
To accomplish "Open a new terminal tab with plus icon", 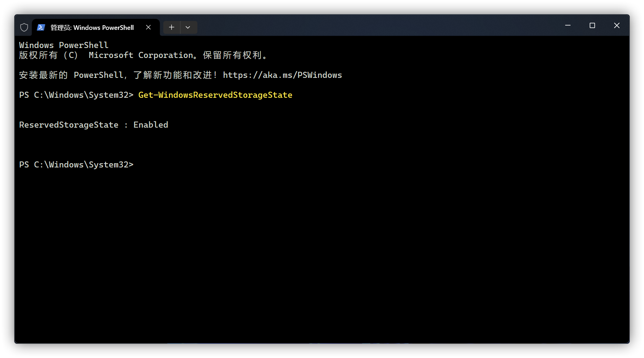I will [171, 27].
